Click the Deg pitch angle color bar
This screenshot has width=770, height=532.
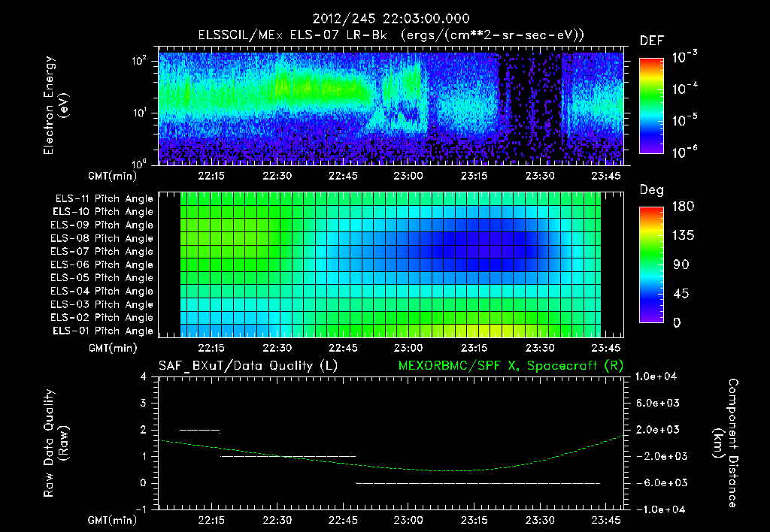tap(652, 264)
